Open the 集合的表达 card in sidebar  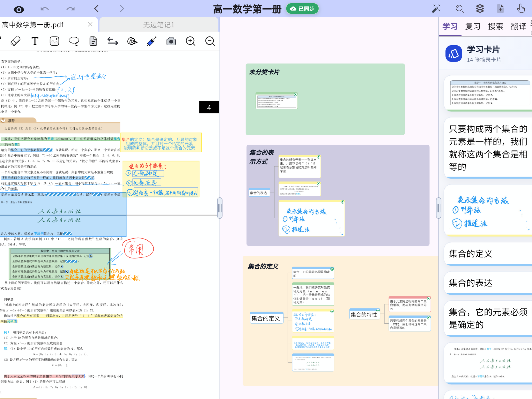point(488,283)
